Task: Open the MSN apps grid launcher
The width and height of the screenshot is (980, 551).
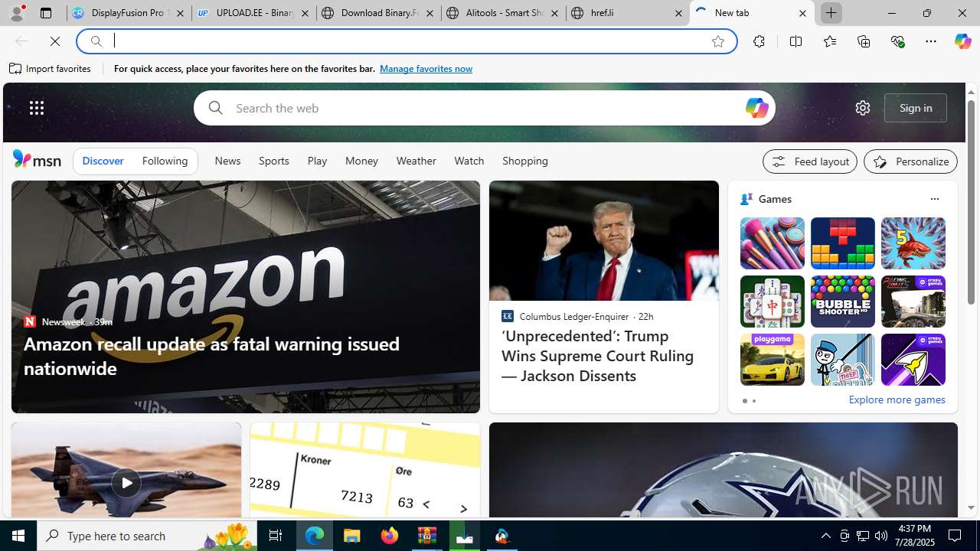Action: click(36, 108)
